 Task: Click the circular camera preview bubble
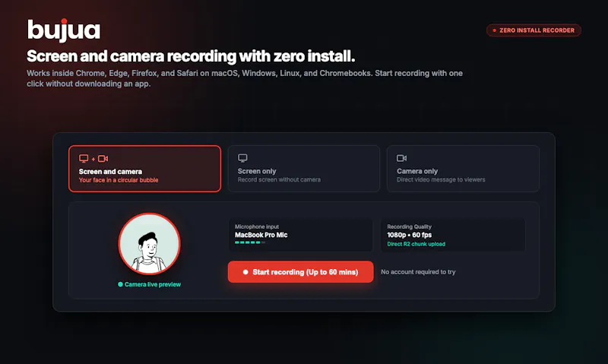[149, 244]
